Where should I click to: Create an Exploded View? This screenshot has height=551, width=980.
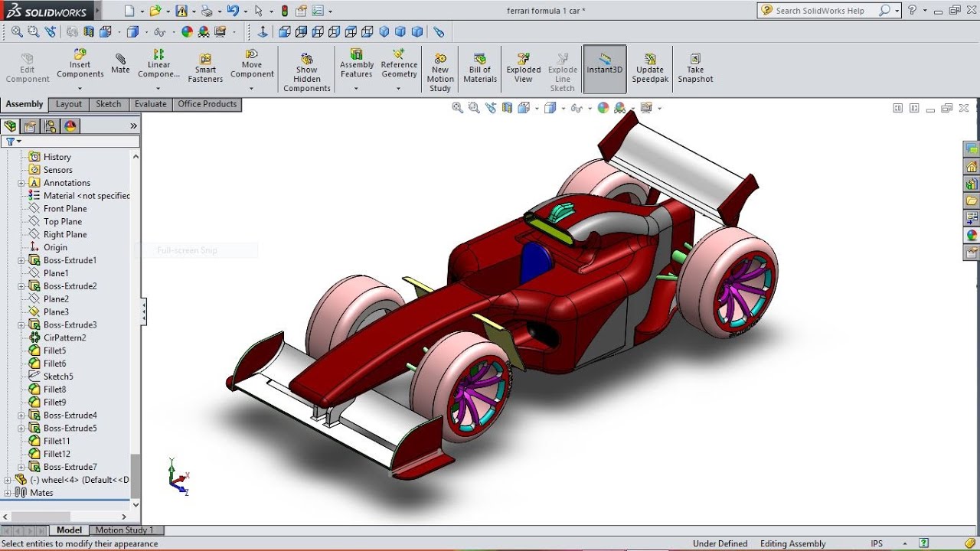(524, 68)
